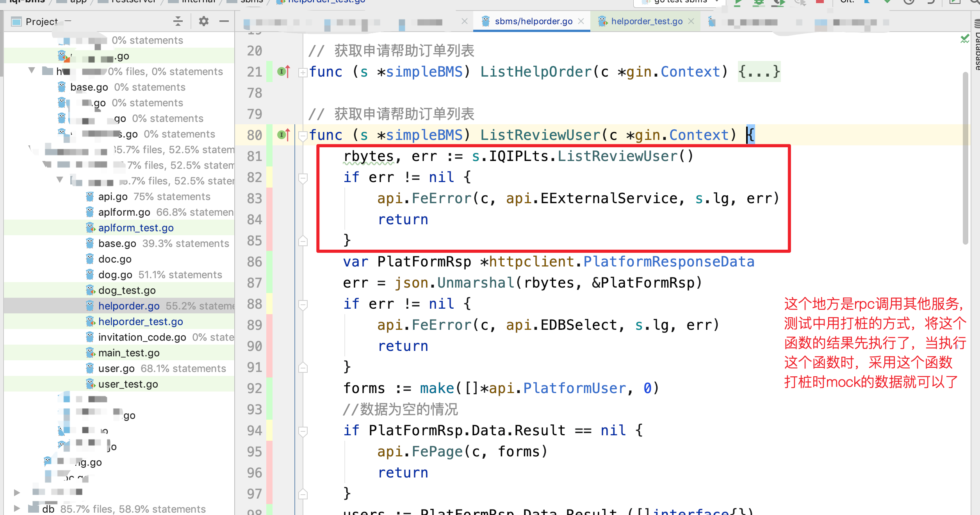Image resolution: width=980 pixels, height=515 pixels.
Task: Expand folded ListHelpOrder function at line 21
Action: [303, 72]
